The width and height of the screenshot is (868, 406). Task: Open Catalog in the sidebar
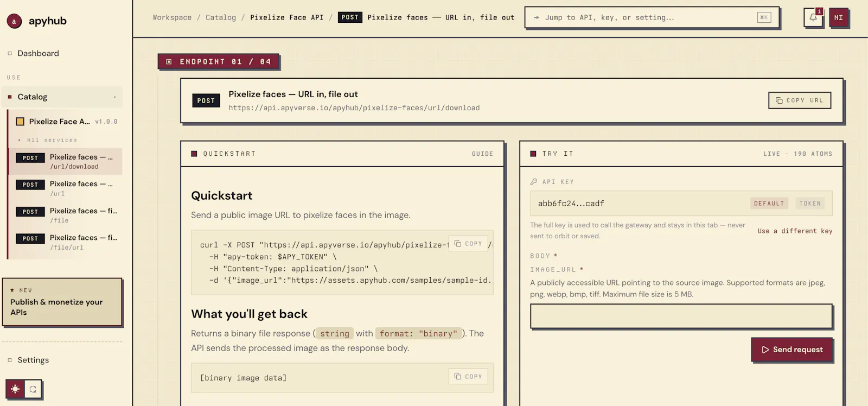click(x=62, y=97)
